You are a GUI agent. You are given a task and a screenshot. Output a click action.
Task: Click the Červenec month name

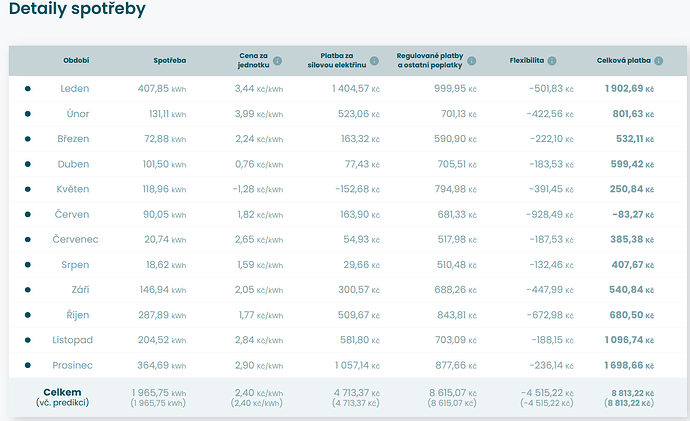pos(75,239)
